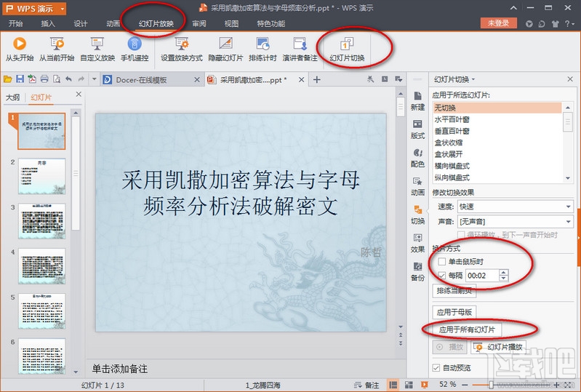
Task: Click open folder icon in quick toolbar
Action: (x=8, y=79)
